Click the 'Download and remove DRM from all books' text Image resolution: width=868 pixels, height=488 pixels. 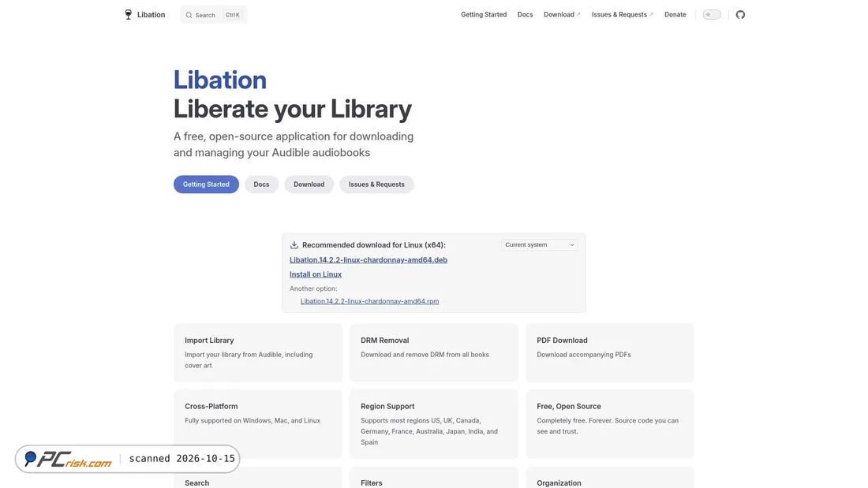pos(425,355)
